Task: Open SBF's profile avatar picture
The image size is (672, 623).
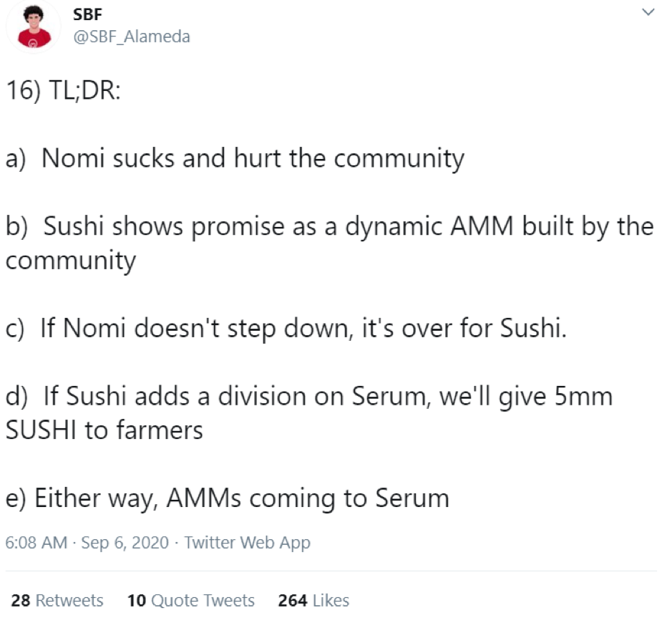Action: click(34, 26)
